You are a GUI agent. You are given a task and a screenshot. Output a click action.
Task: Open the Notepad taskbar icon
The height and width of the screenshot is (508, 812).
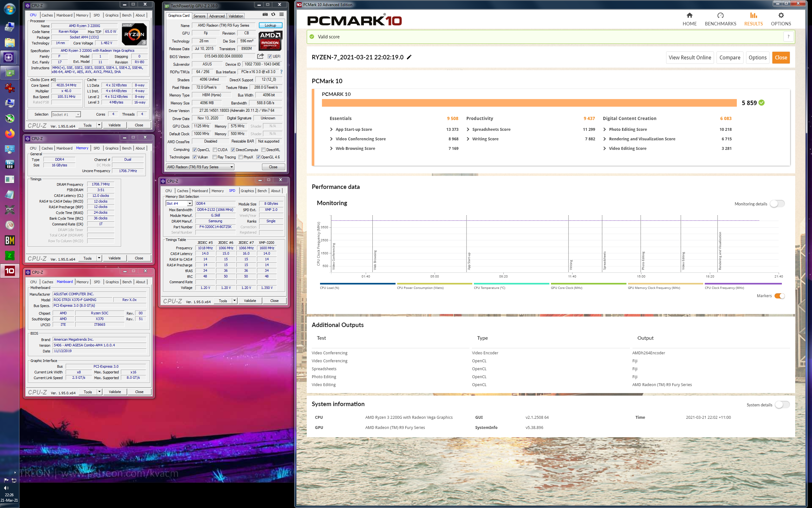10,195
